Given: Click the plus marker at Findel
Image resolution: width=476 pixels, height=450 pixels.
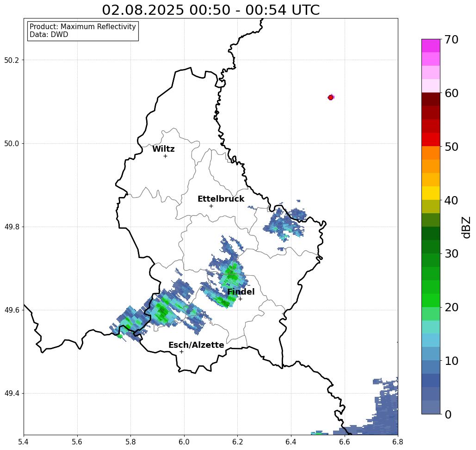Looking at the screenshot, I should tap(240, 299).
